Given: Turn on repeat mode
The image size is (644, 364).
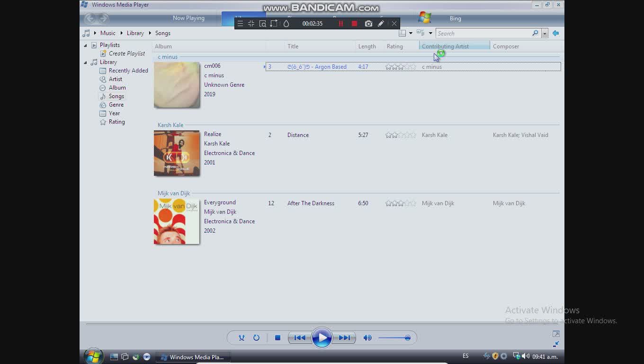Looking at the screenshot, I should (256, 337).
